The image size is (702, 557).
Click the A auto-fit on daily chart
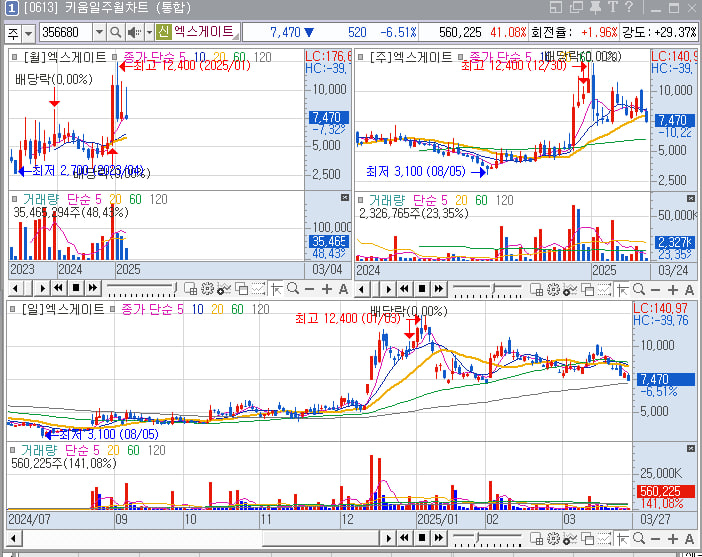pos(690,539)
